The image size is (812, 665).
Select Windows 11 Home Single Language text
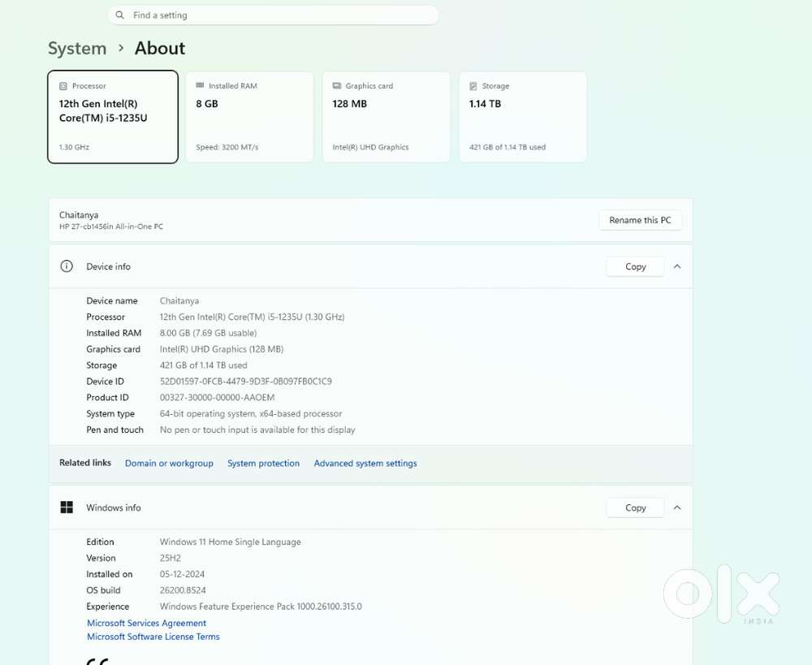point(230,542)
